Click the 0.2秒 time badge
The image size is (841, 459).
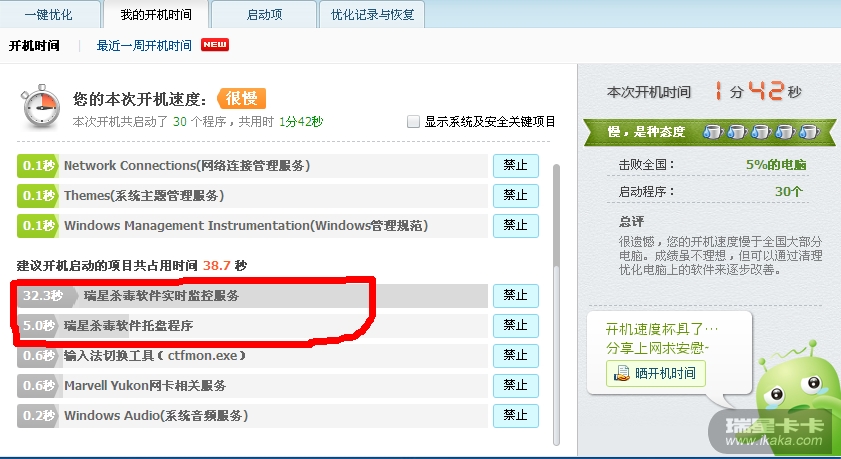click(38, 416)
